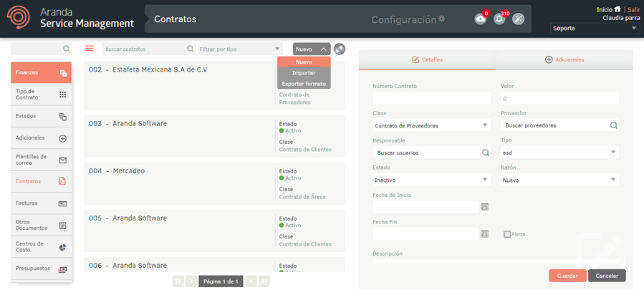The height and width of the screenshot is (290, 644).
Task: Choose Nuevo in the dropdown menu
Action: (x=304, y=62)
